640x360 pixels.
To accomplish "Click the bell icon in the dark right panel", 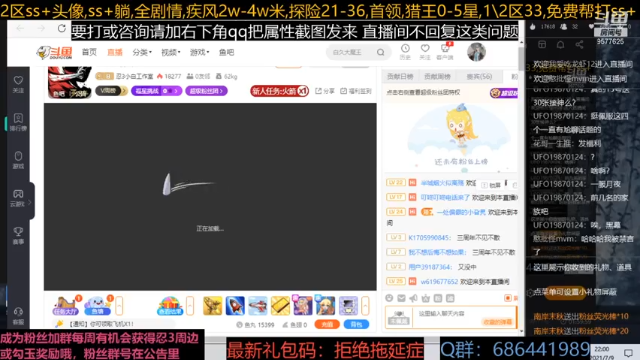I will [560, 44].
